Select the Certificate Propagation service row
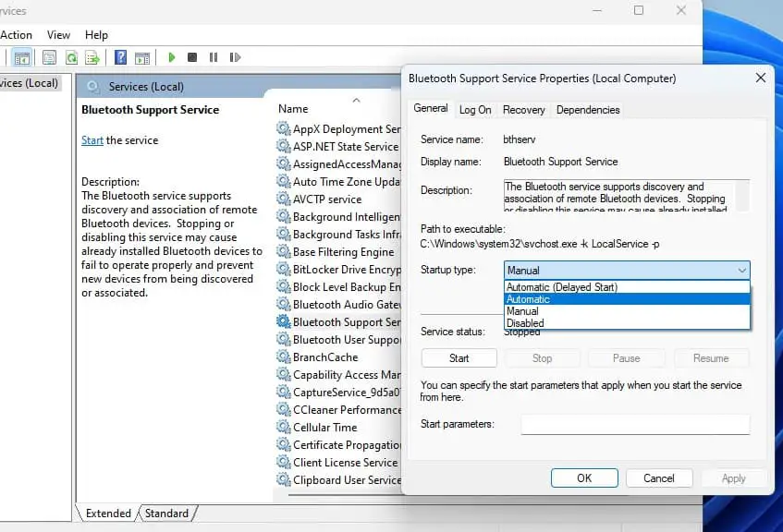 [x=338, y=444]
